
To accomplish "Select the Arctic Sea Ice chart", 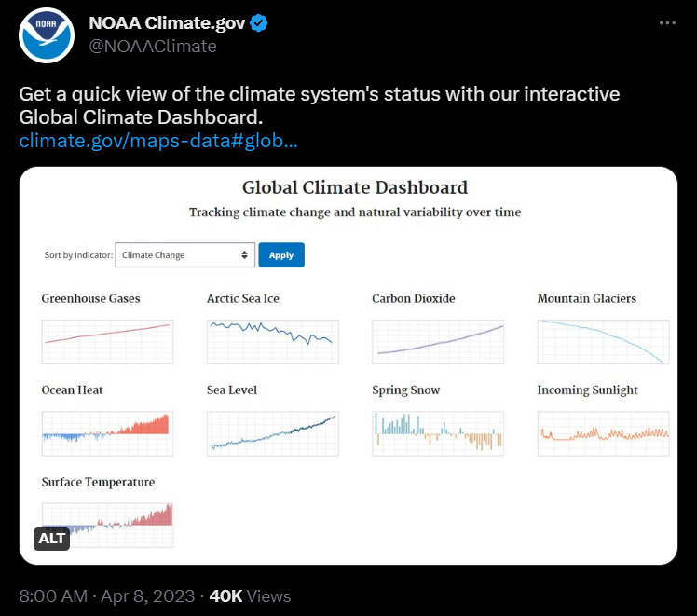I will point(272,342).
